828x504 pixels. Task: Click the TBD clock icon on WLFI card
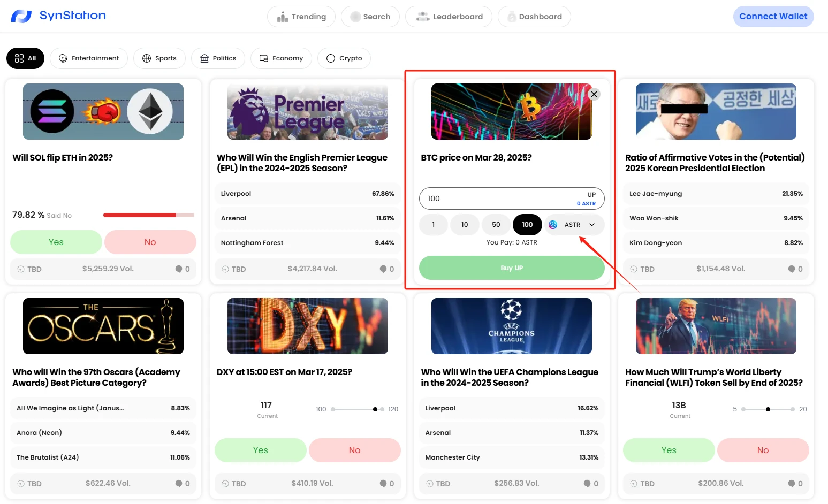click(x=634, y=484)
